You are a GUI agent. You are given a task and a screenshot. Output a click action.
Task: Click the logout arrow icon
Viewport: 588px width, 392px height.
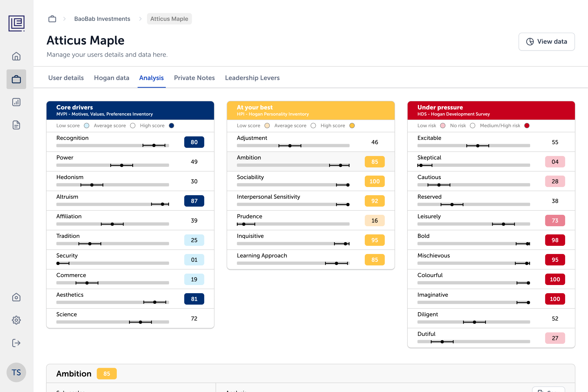click(x=16, y=343)
